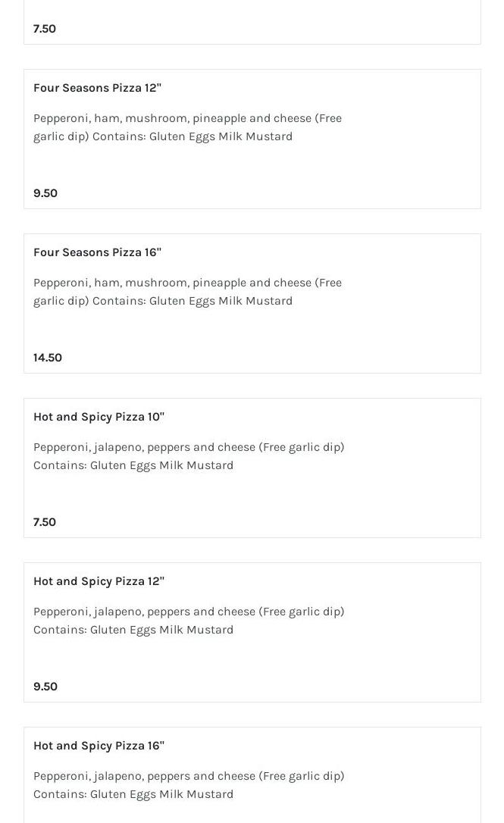Open the Hot and Spicy Pizza 16" title

tap(99, 746)
